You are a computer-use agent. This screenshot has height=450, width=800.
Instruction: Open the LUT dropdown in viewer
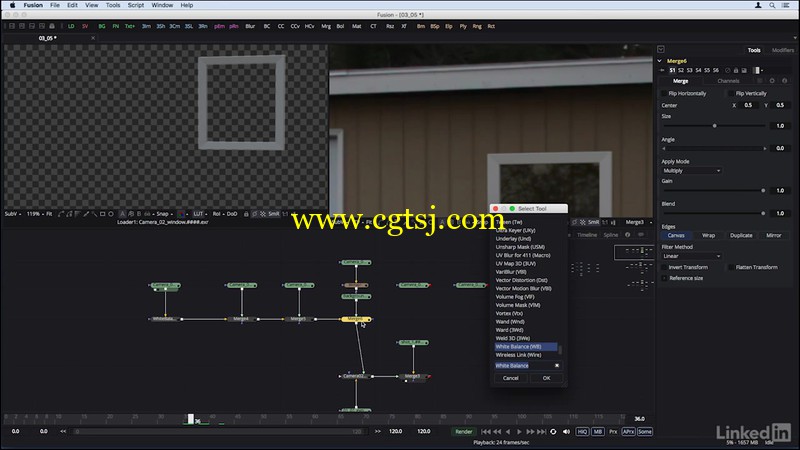point(200,214)
